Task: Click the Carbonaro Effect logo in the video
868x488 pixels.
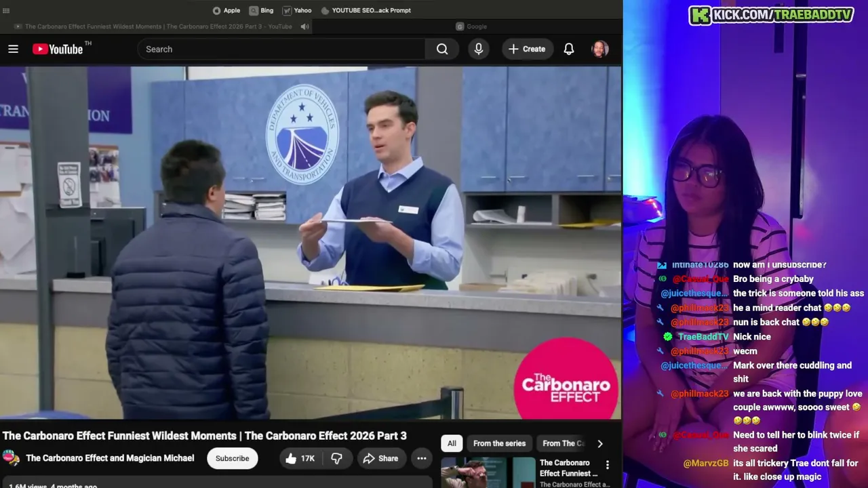Action: (x=566, y=380)
